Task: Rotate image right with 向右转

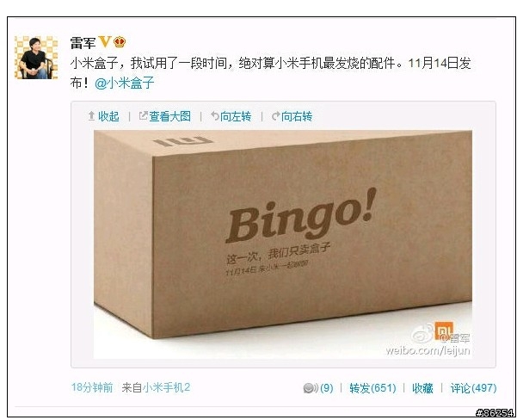Action: (x=297, y=116)
